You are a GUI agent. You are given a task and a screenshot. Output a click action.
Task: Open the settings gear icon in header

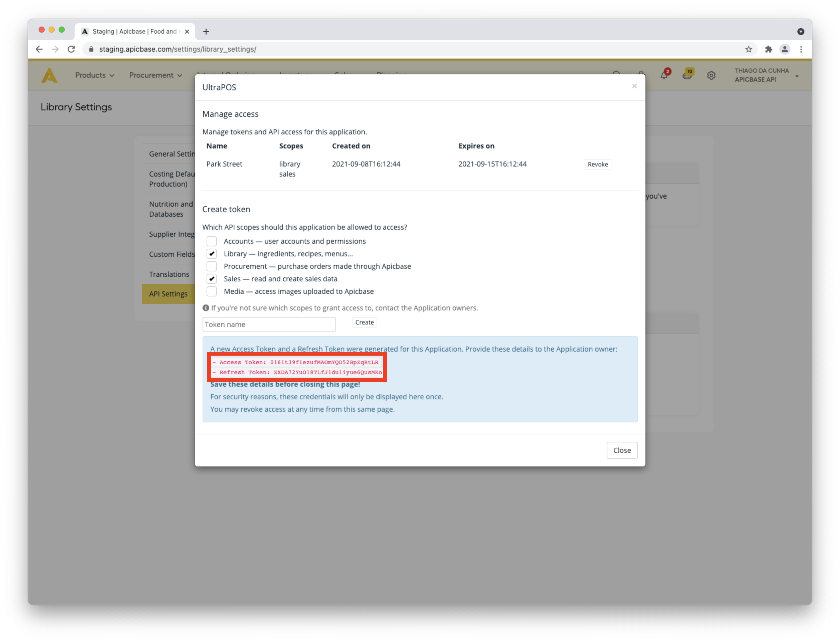point(711,75)
